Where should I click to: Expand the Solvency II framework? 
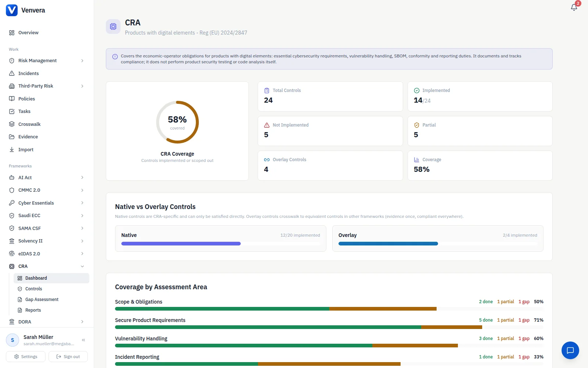coord(82,241)
